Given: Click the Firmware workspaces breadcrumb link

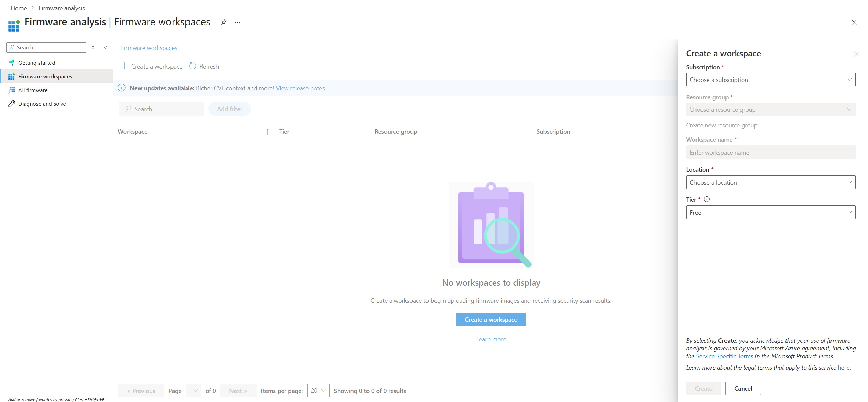Looking at the screenshot, I should click(149, 48).
